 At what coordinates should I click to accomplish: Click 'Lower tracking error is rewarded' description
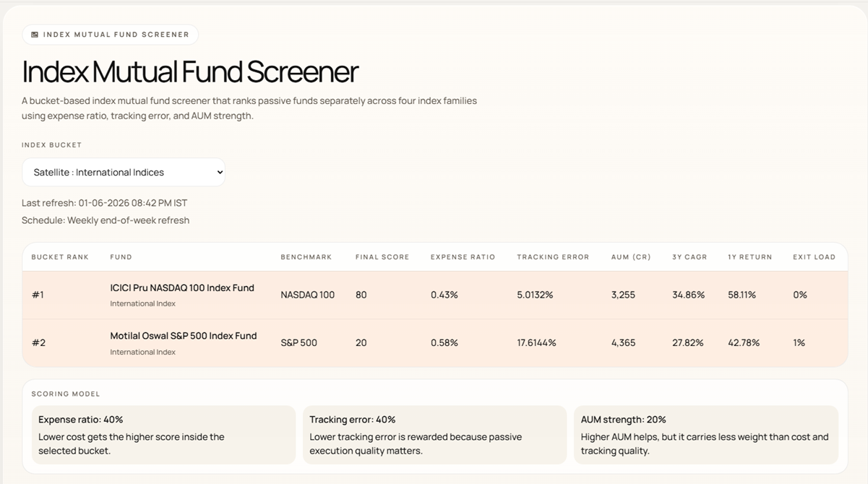[x=416, y=444]
